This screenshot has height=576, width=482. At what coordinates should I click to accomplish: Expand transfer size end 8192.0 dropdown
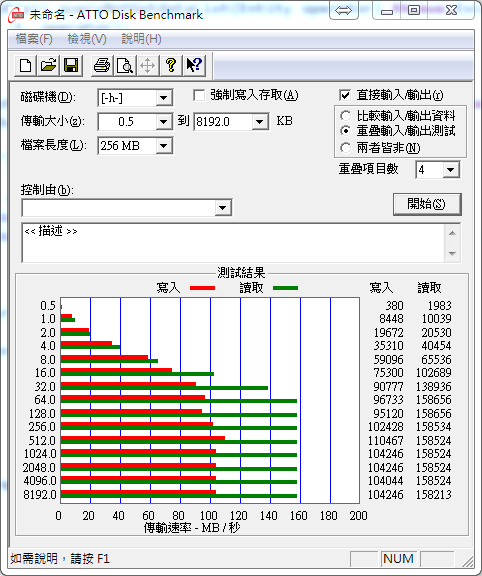pyautogui.click(x=260, y=122)
